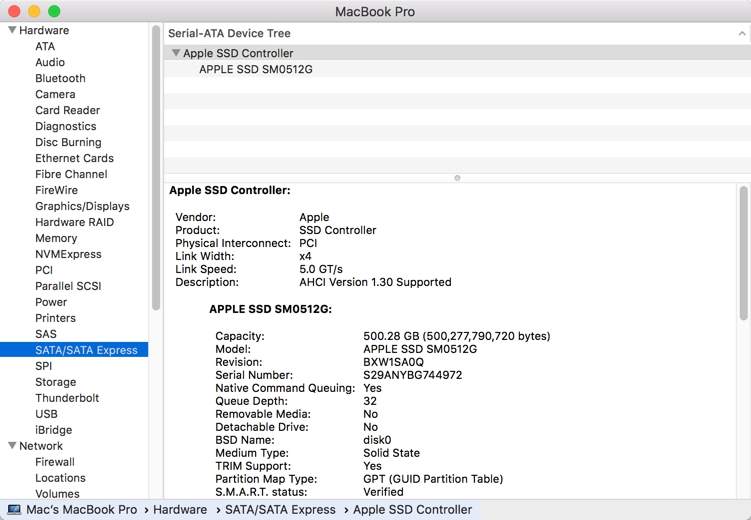Collapse the Hardware section triangle
Image resolution: width=751 pixels, height=520 pixels.
coord(11,31)
